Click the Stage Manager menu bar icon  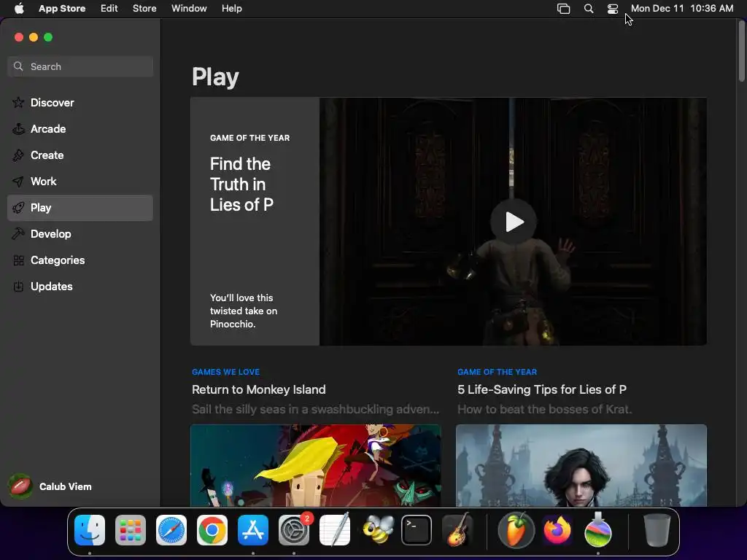click(564, 9)
